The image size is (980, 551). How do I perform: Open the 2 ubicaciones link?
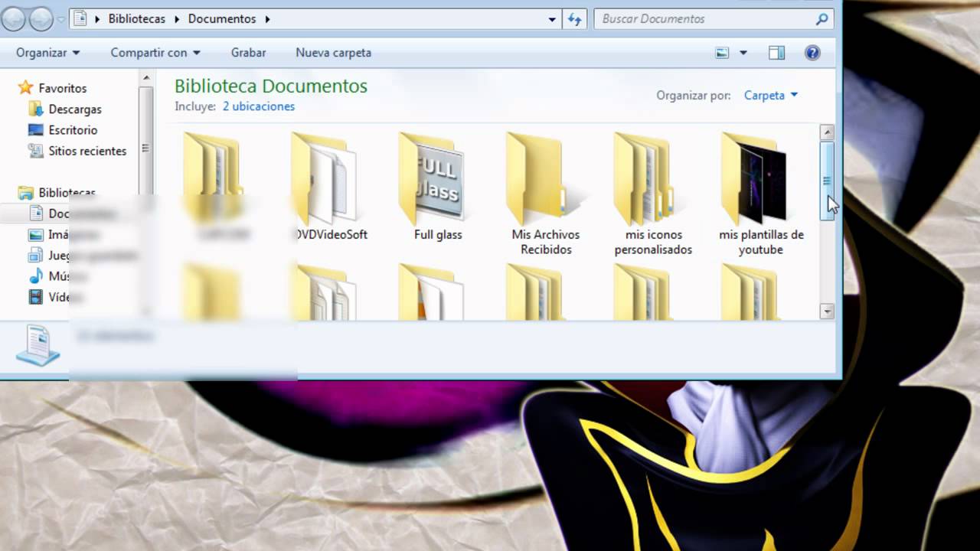pos(258,106)
